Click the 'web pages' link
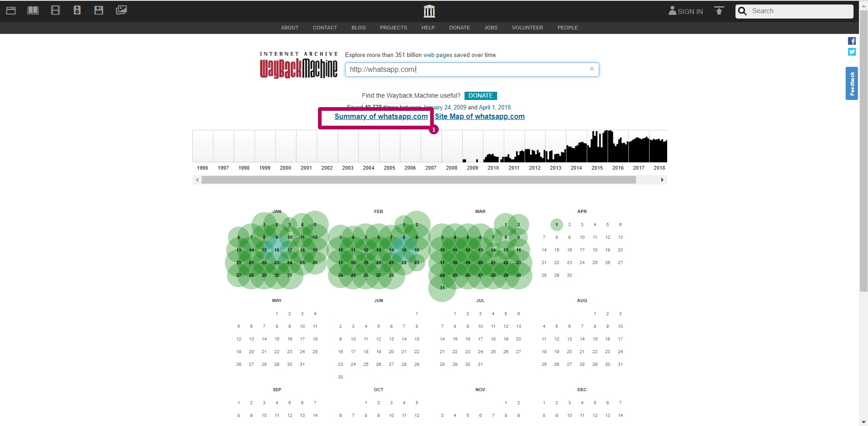This screenshot has height=426, width=868. click(438, 55)
